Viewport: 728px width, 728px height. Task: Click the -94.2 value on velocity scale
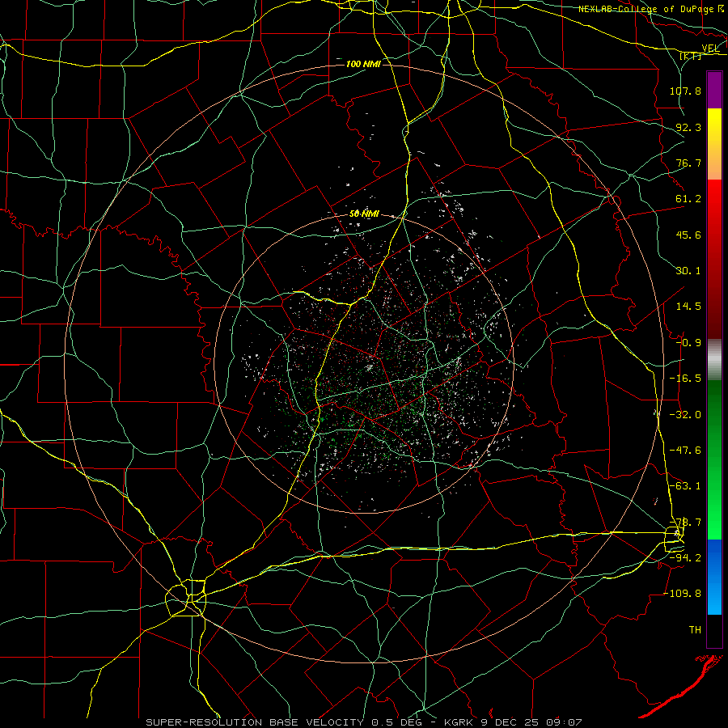[x=685, y=558]
